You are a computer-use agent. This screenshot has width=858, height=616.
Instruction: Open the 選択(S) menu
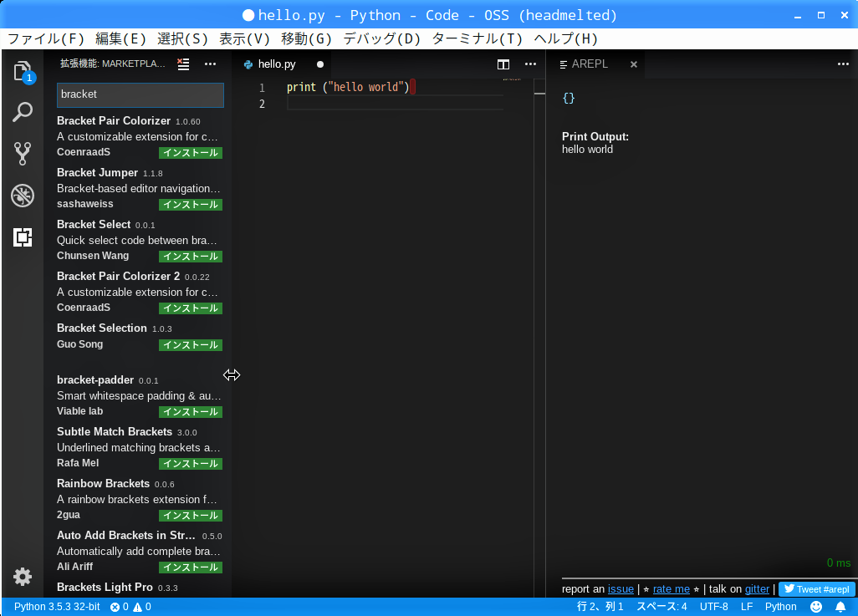182,38
